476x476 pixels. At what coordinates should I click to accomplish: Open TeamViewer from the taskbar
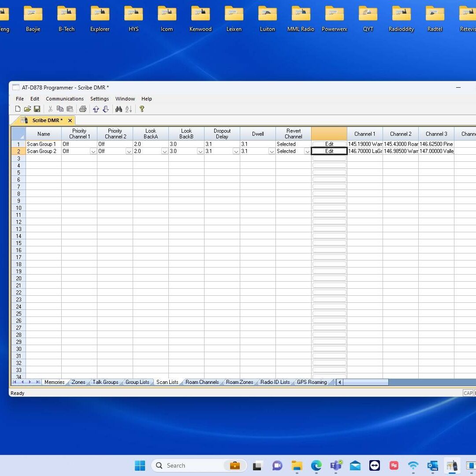click(x=375, y=465)
